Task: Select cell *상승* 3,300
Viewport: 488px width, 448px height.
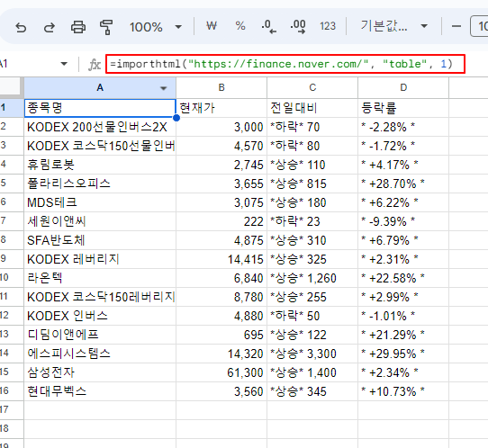Action: pyautogui.click(x=312, y=354)
